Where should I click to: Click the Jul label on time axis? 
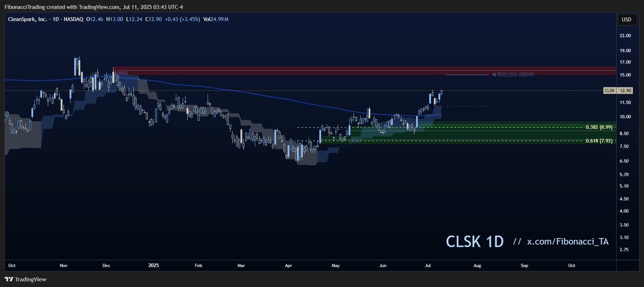[428, 266]
